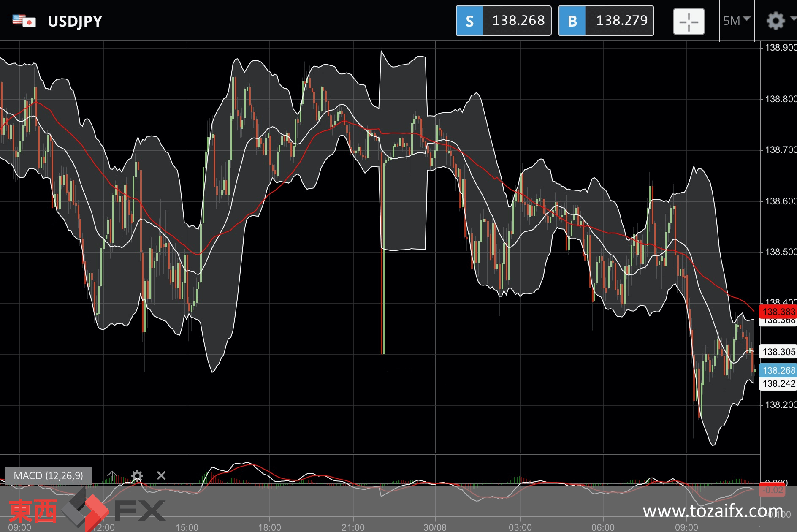Click the Tozai FX logo
The height and width of the screenshot is (532, 797).
click(87, 510)
